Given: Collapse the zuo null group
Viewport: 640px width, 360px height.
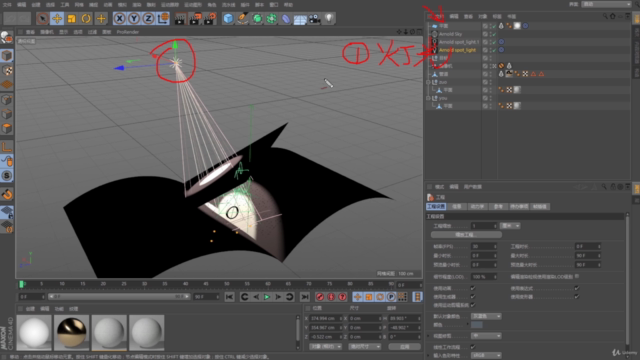Looking at the screenshot, I should pos(428,82).
